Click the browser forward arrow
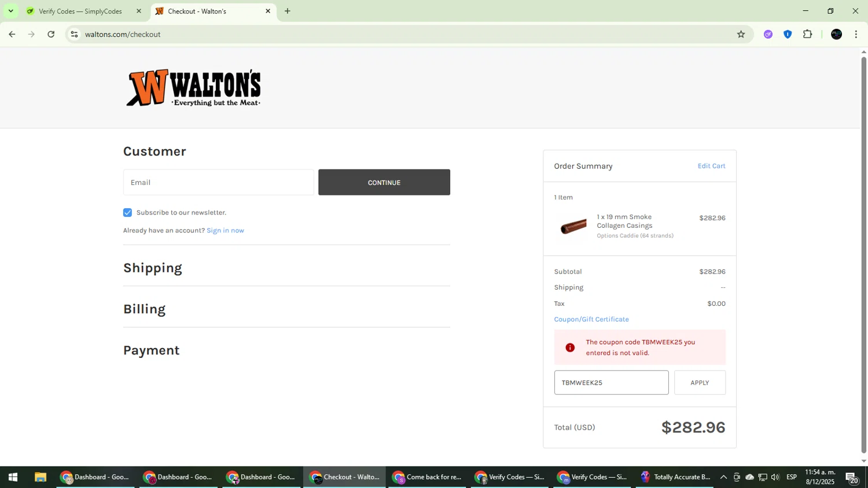868x488 pixels. (x=31, y=34)
